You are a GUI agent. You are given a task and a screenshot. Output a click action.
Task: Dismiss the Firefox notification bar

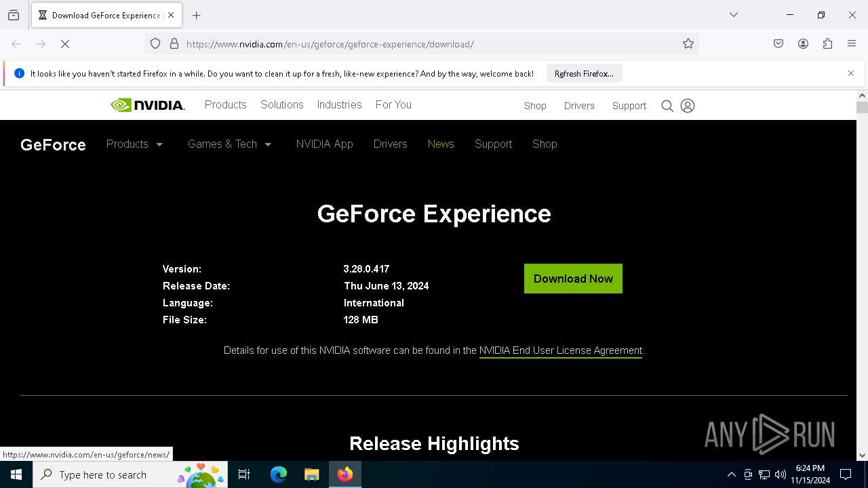coord(851,73)
